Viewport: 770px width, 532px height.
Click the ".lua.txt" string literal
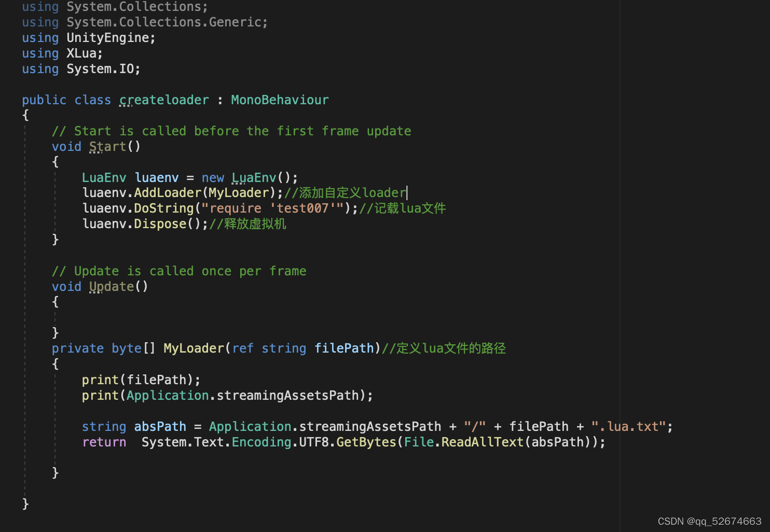point(629,426)
